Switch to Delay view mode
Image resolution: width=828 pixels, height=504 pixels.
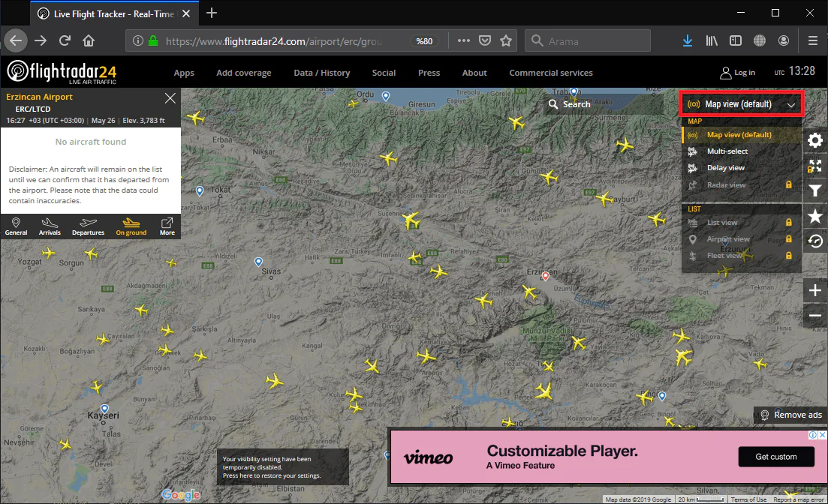(x=725, y=168)
